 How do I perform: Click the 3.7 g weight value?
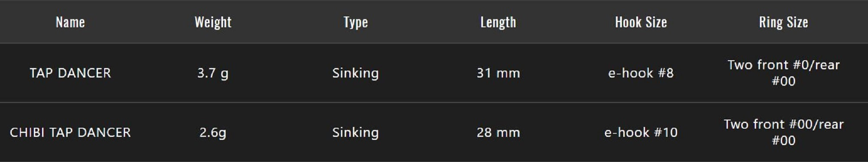(213, 73)
